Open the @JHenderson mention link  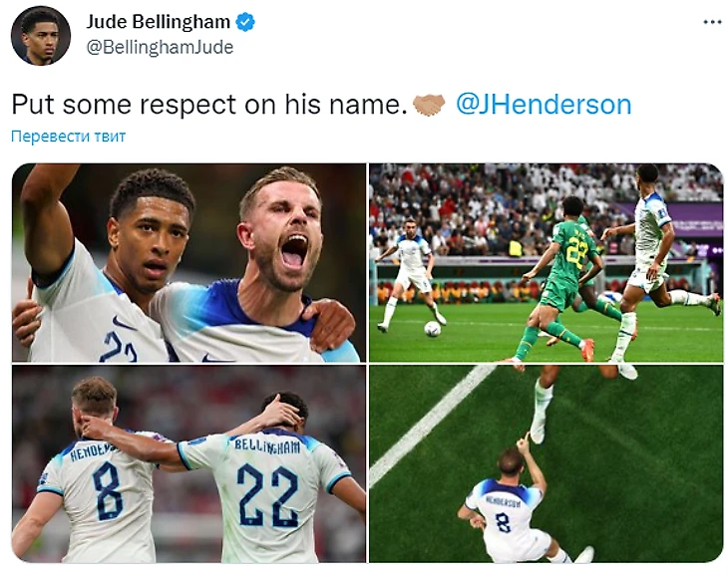pyautogui.click(x=544, y=105)
